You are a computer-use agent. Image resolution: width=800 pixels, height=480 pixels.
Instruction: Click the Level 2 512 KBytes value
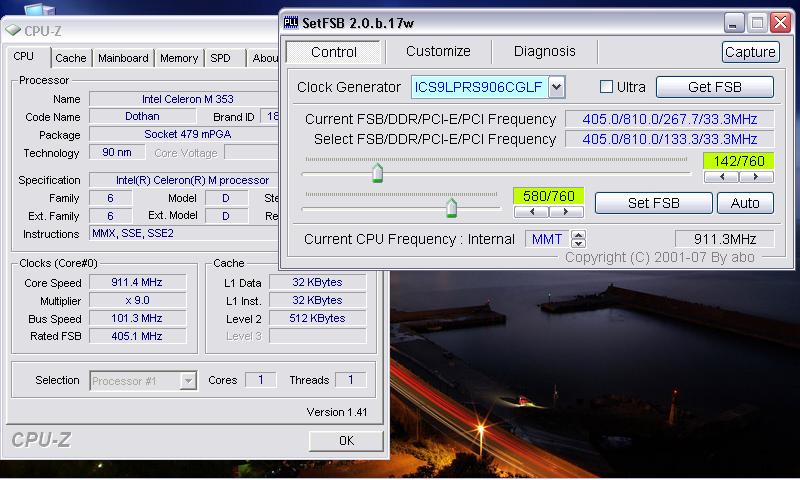click(317, 318)
